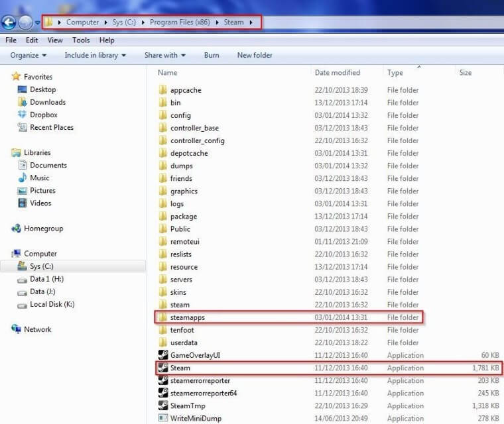Select the tenfoot folder name
Screen dimensions: 504x424
pos(182,330)
